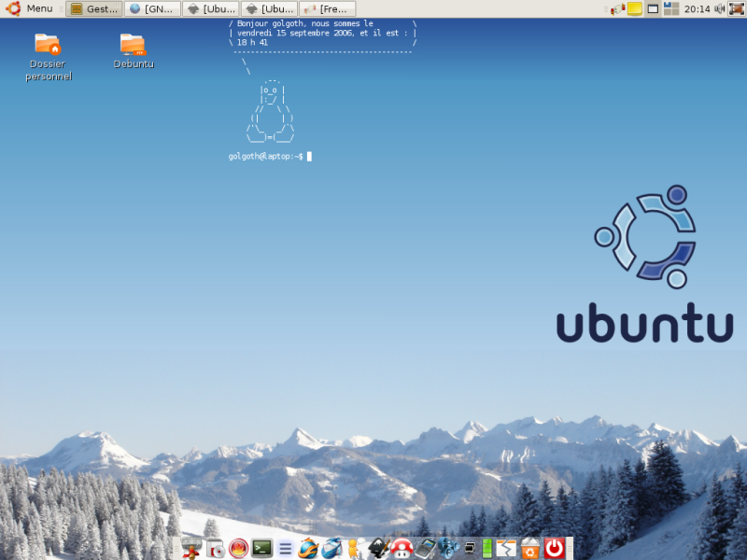
Task: Launch Thunderbird mail from the dock
Action: [331, 549]
